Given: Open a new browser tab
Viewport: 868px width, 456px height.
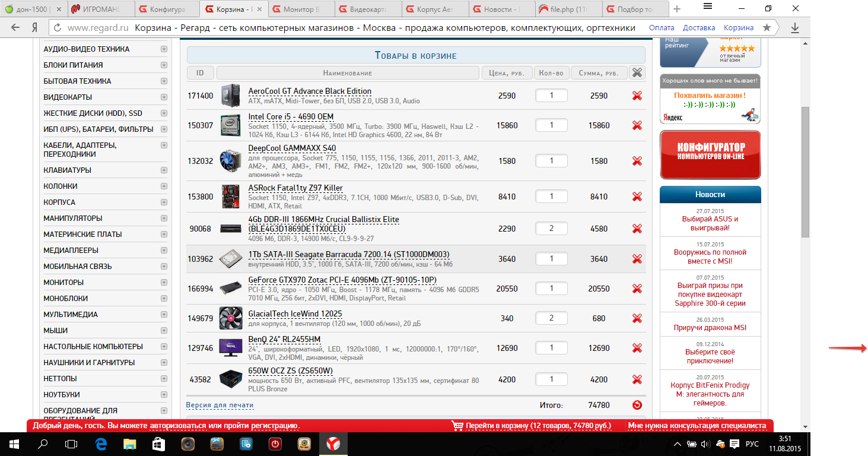Looking at the screenshot, I should coord(677,9).
